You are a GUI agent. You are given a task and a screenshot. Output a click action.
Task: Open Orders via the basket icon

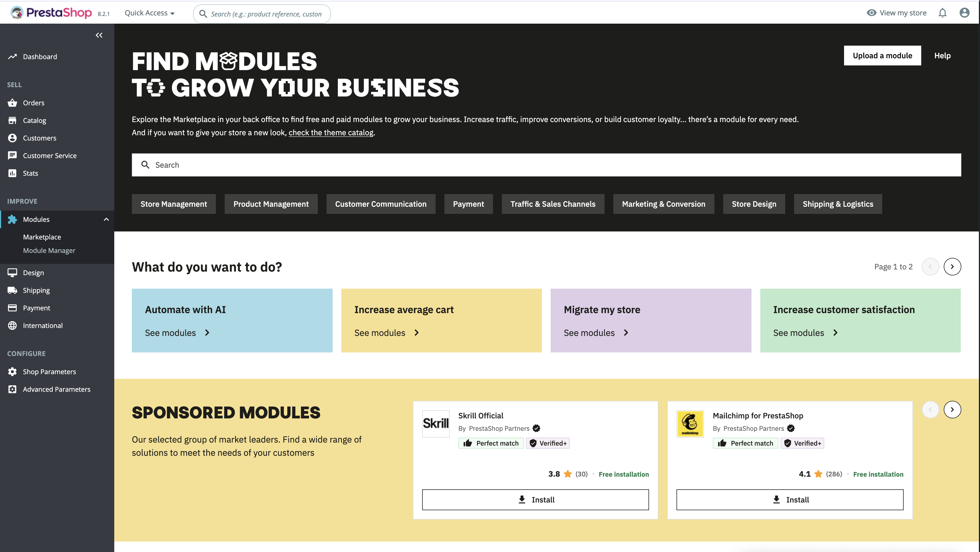pyautogui.click(x=13, y=103)
